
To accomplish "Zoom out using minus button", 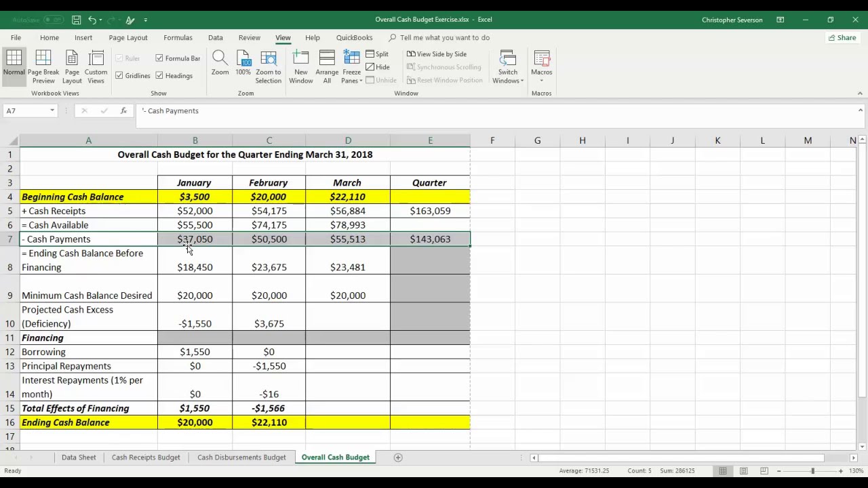I will [778, 471].
